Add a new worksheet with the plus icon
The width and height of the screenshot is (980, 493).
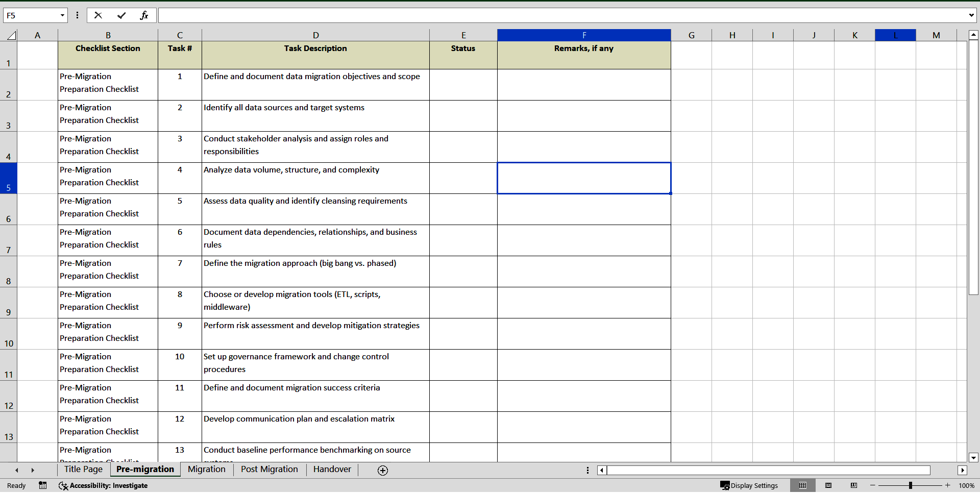[x=382, y=470]
